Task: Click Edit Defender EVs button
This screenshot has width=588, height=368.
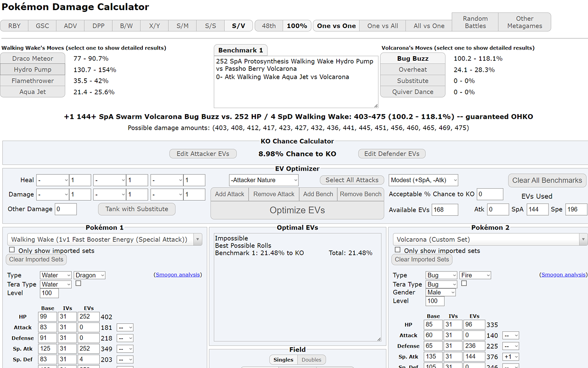Action: point(392,154)
